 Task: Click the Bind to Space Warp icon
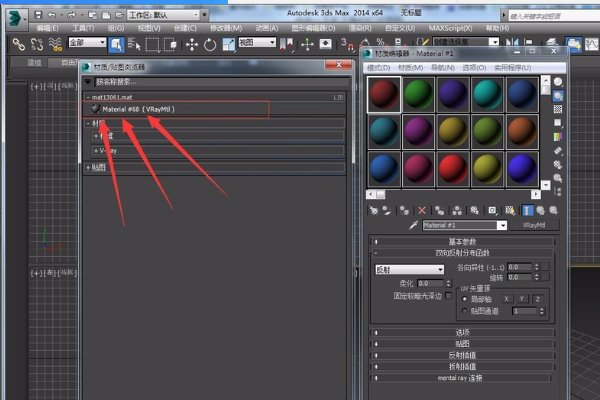click(x=55, y=44)
